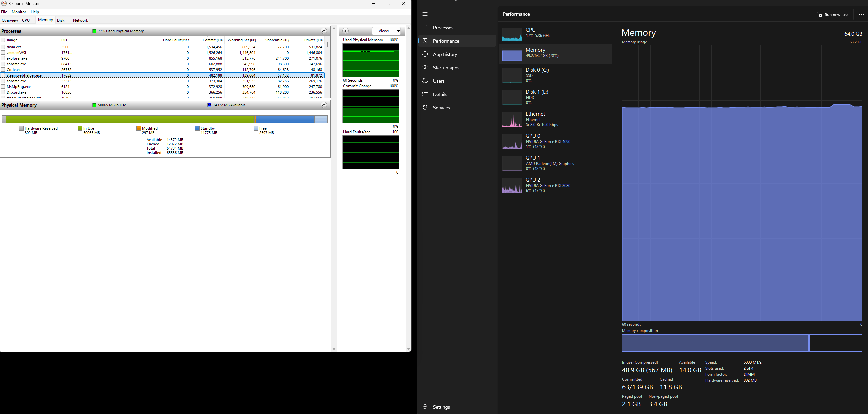Collapse the Processes section with its chevron
Image resolution: width=868 pixels, height=414 pixels.
[323, 31]
